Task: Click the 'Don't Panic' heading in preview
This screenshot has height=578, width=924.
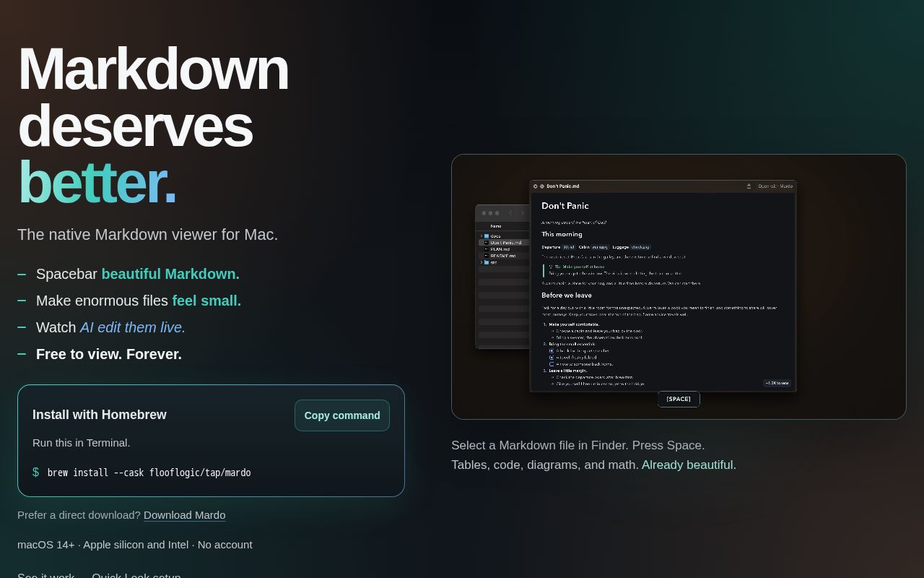Action: point(565,206)
